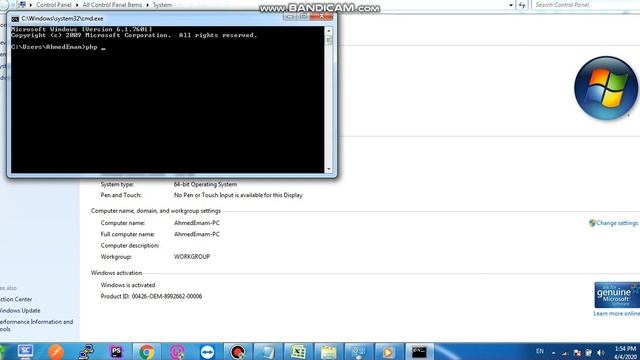Click the Action Center flag icon in the tray
640x360 pixels.
tap(577, 353)
